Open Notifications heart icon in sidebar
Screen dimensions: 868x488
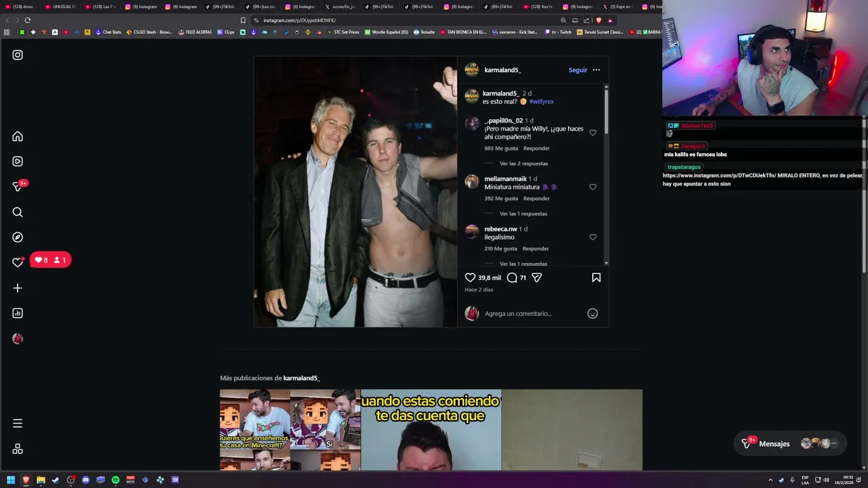pos(18,262)
